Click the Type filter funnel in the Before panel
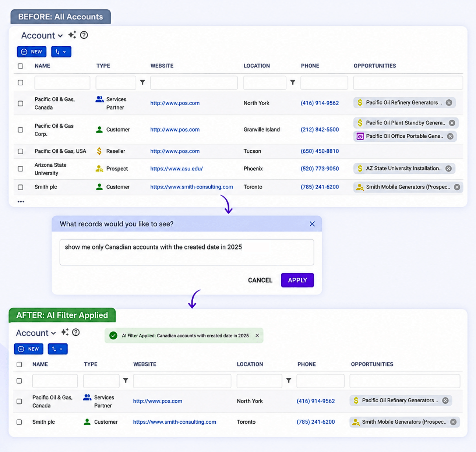 (x=143, y=82)
